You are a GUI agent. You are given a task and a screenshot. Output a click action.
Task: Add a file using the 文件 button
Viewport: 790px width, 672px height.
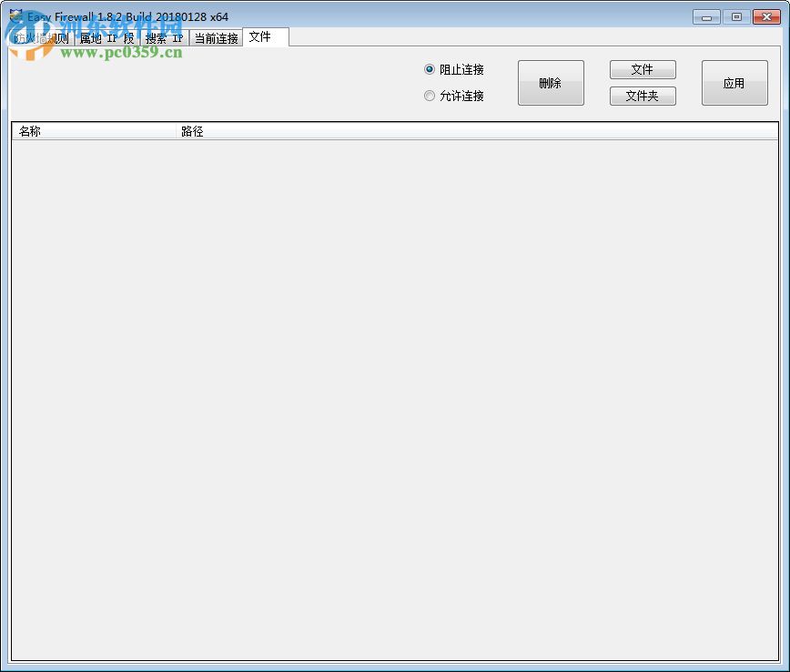pyautogui.click(x=643, y=69)
